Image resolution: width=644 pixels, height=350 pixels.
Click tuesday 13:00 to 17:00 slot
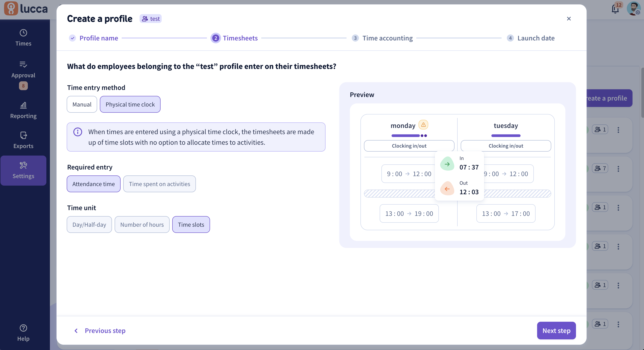click(x=506, y=213)
